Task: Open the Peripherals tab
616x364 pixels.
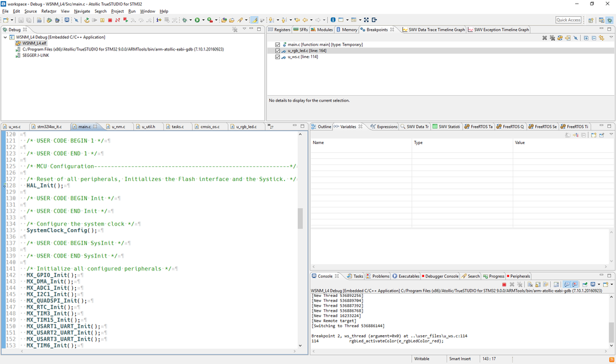Action: 518,276
